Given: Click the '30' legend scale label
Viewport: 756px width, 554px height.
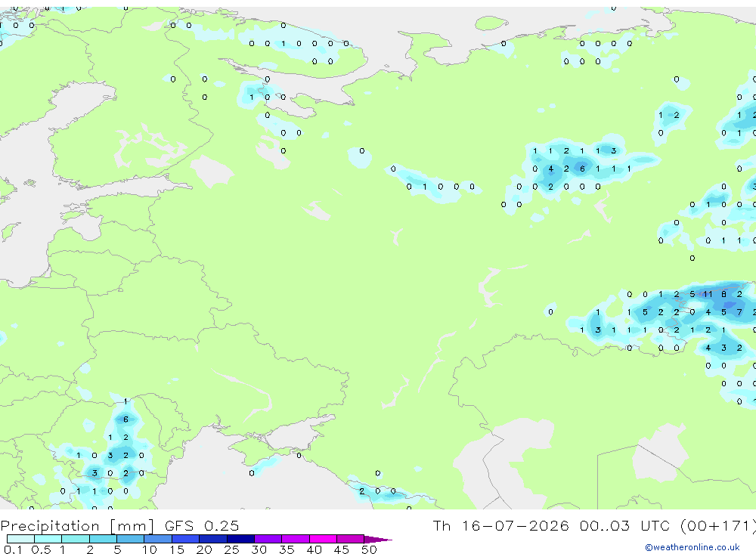Looking at the screenshot, I should coord(259,549).
